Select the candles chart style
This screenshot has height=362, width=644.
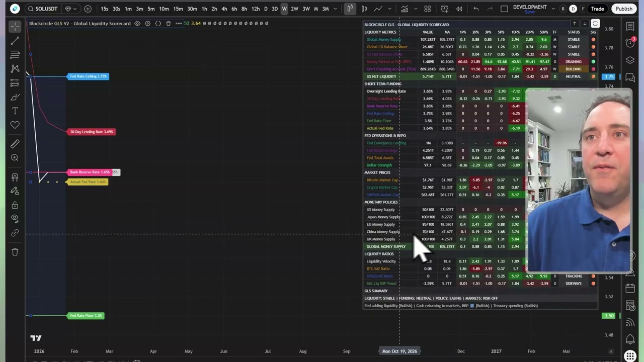click(x=364, y=9)
